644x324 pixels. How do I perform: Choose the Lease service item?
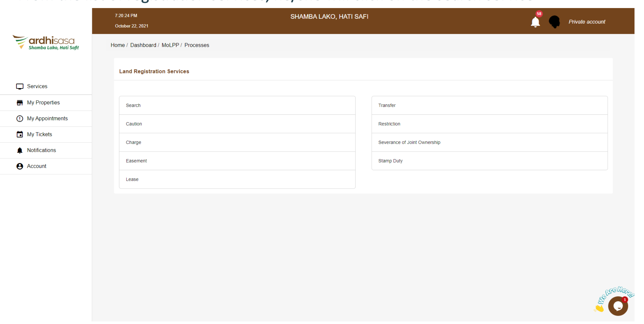132,179
